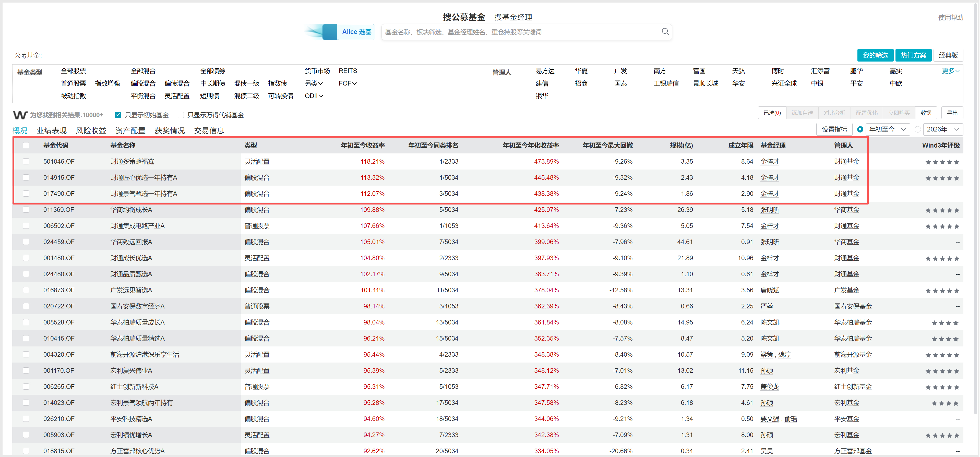980x457 pixels.
Task: Switch to 业绩表现 tab
Action: (x=51, y=130)
